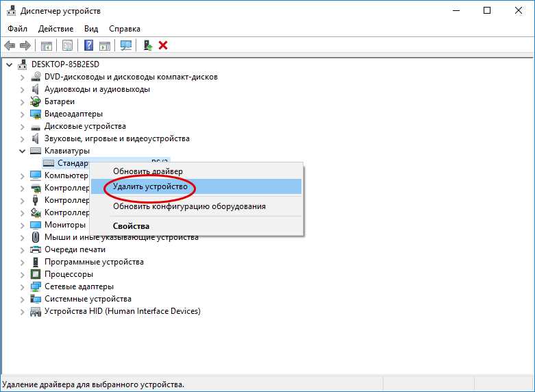Image resolution: width=535 pixels, height=392 pixels.
Task: Expand Звуковые, игровые и видеоустройства chevron
Action: point(23,139)
